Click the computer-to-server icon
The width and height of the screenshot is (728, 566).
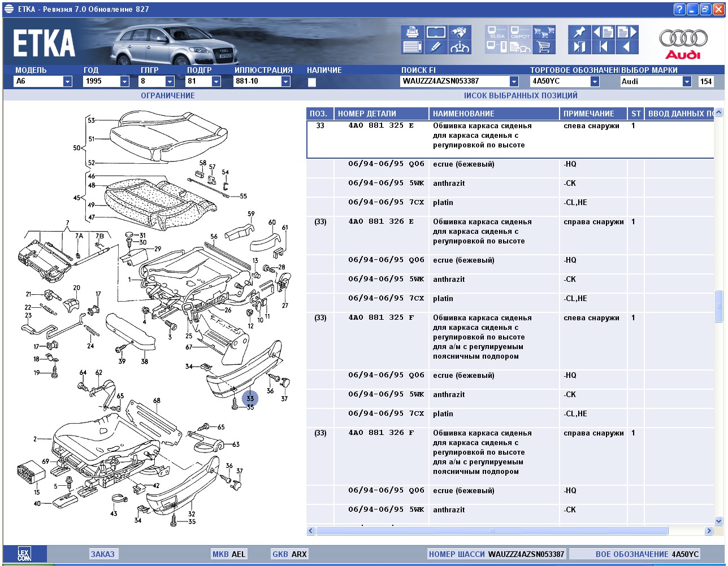[497, 47]
